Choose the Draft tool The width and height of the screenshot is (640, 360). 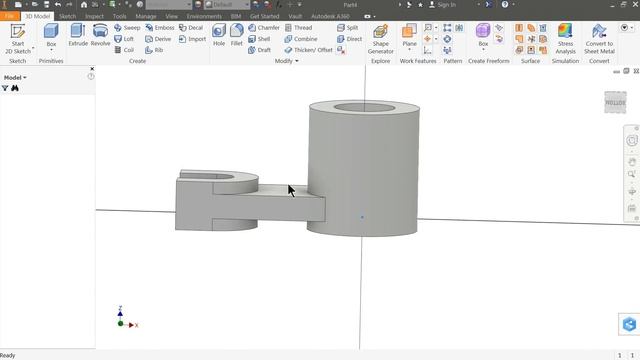[260, 50]
